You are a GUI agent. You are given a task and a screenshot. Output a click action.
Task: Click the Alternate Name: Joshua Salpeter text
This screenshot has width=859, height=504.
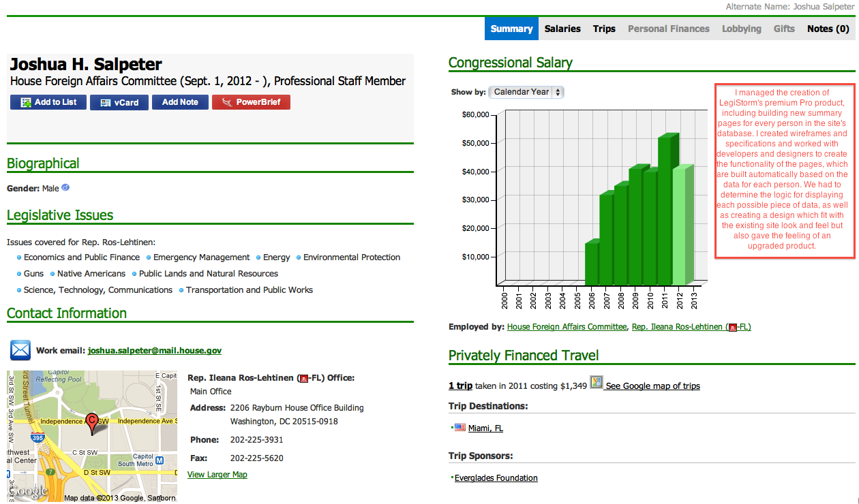pos(789,6)
